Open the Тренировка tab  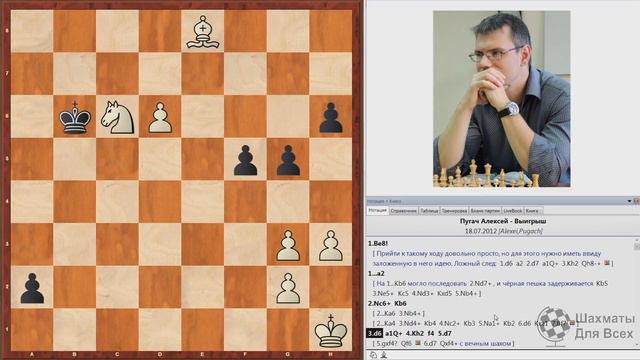pos(454,211)
